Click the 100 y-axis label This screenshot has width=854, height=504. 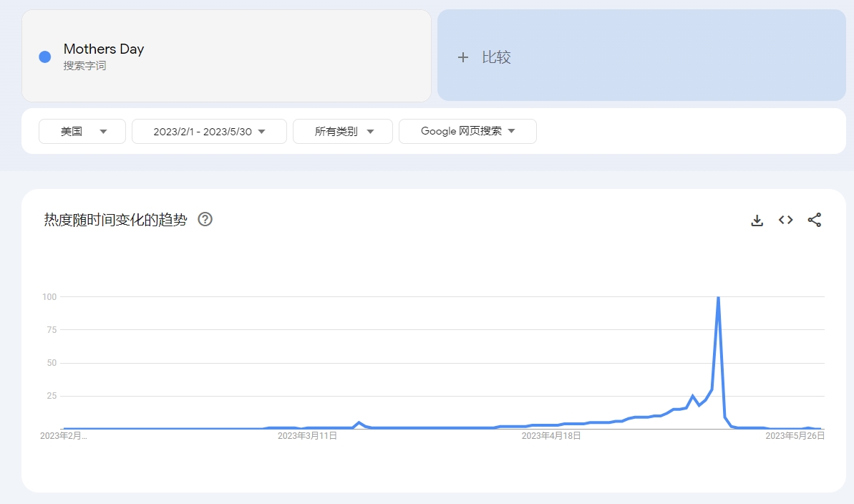[49, 297]
